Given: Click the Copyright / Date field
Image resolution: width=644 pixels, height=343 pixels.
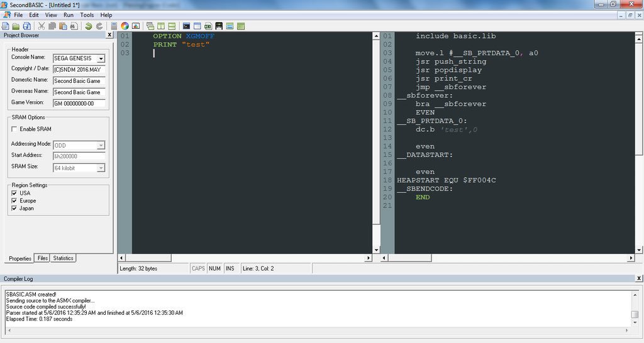Looking at the screenshot, I should [x=79, y=70].
